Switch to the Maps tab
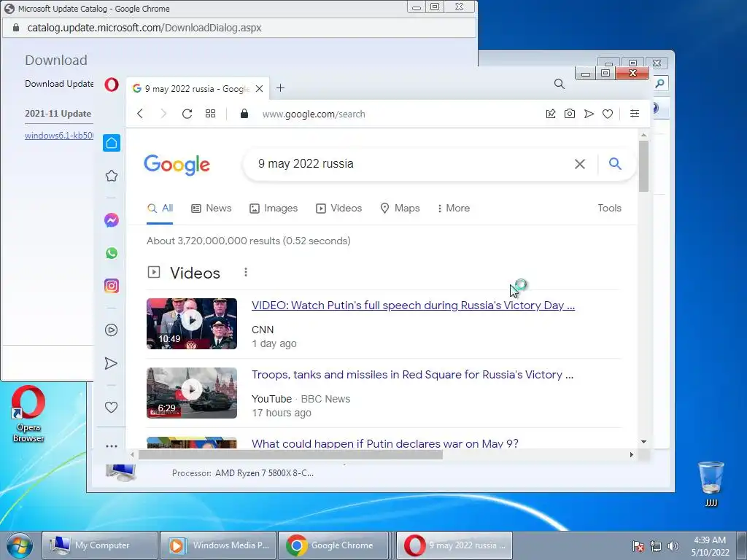This screenshot has width=747, height=560. tap(400, 208)
